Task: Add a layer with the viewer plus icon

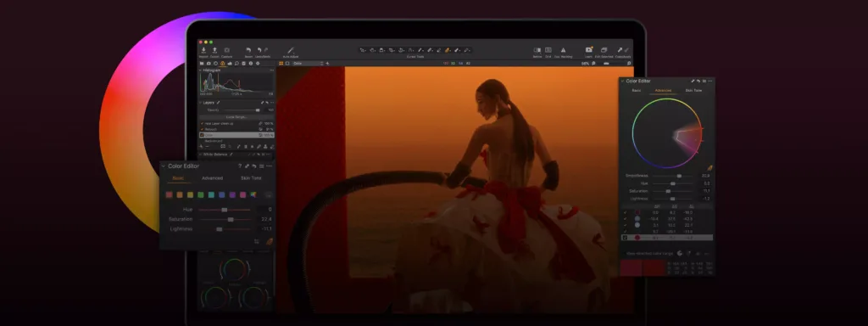Action: point(327,63)
